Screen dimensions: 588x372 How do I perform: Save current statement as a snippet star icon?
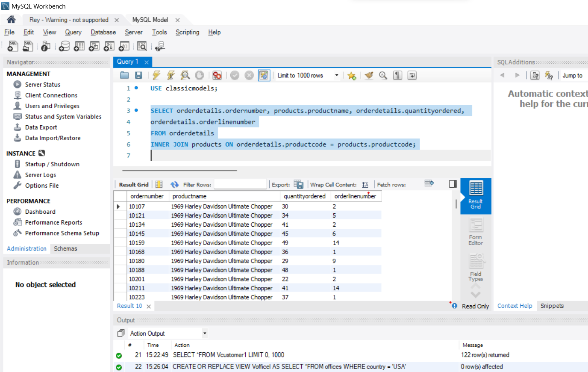(x=352, y=76)
